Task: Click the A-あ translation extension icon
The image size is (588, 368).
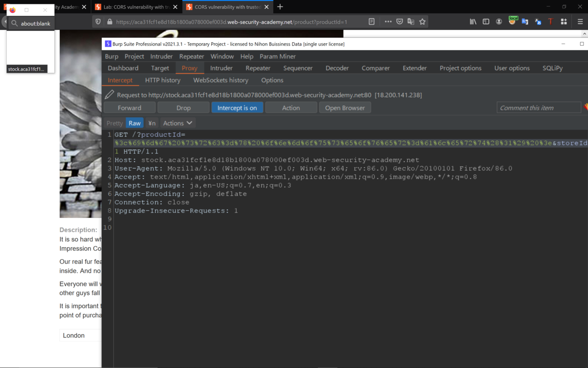Action: tap(538, 22)
